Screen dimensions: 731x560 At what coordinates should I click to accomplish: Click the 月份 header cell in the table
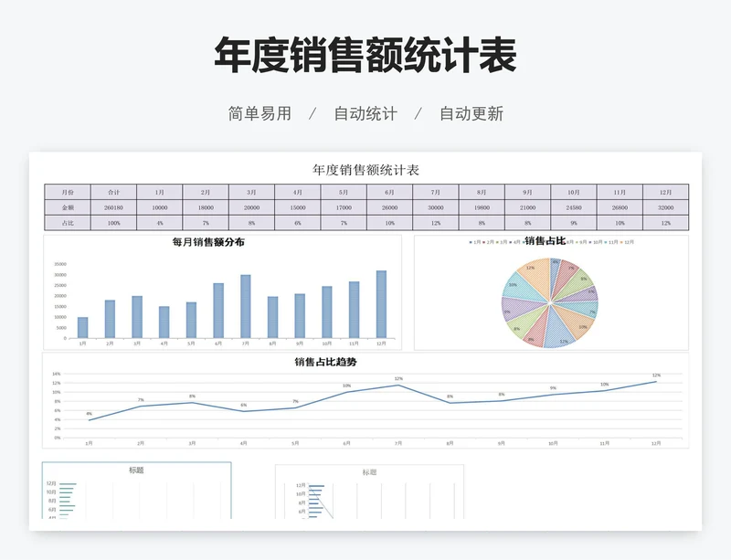(68, 193)
